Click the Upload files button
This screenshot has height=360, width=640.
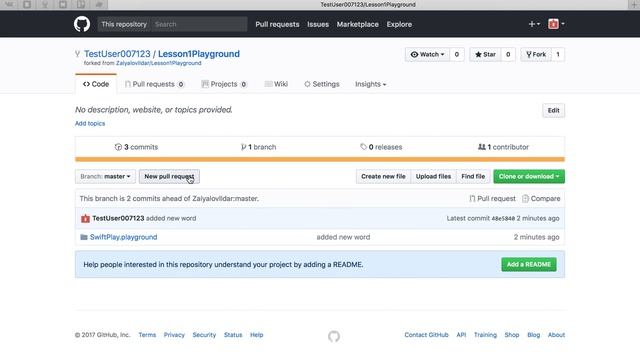[433, 176]
